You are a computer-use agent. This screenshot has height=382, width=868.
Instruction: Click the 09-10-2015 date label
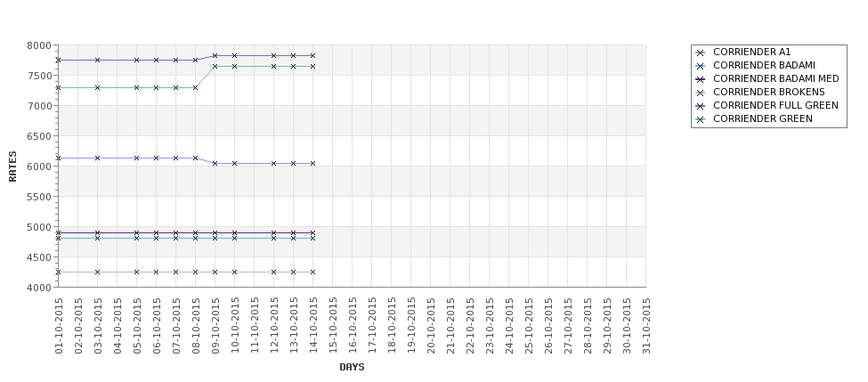coord(215,326)
